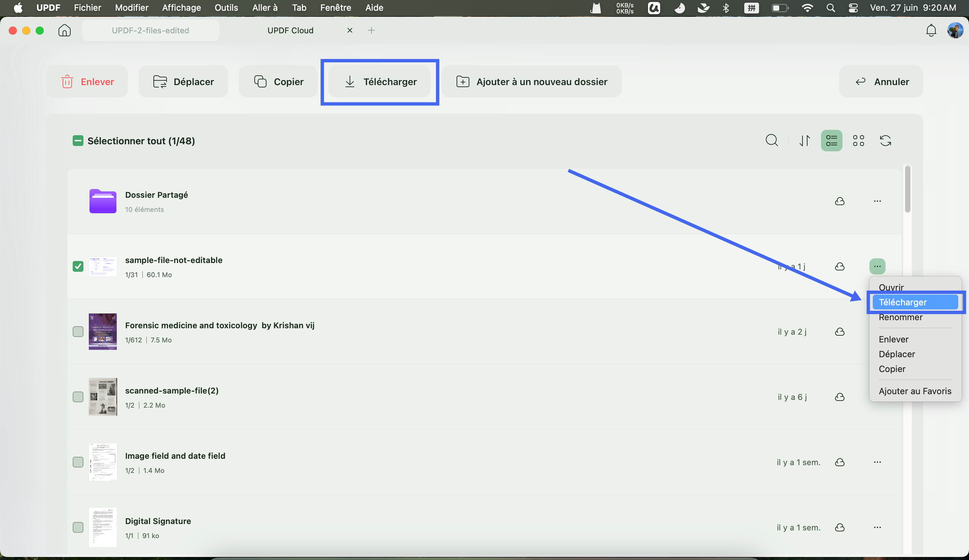This screenshot has height=560, width=969.
Task: Open the user profile avatar
Action: (x=955, y=30)
